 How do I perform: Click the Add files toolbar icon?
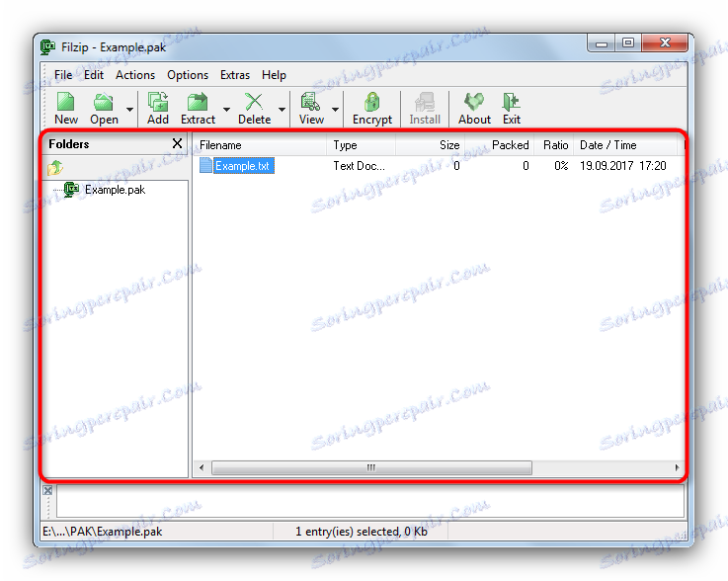[158, 102]
